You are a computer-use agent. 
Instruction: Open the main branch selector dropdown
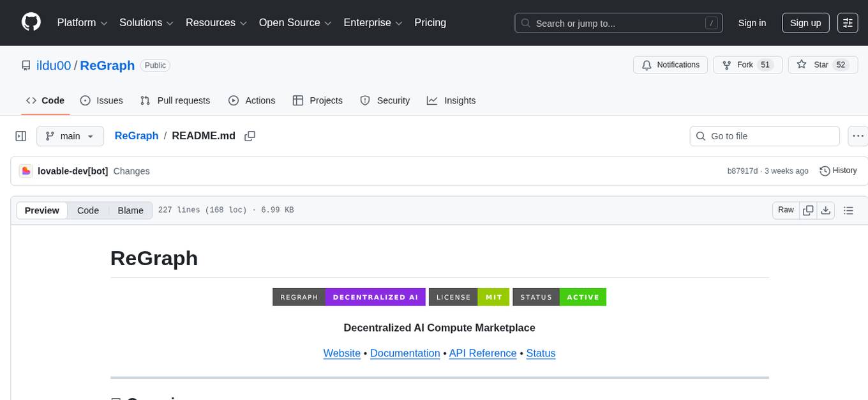click(70, 136)
